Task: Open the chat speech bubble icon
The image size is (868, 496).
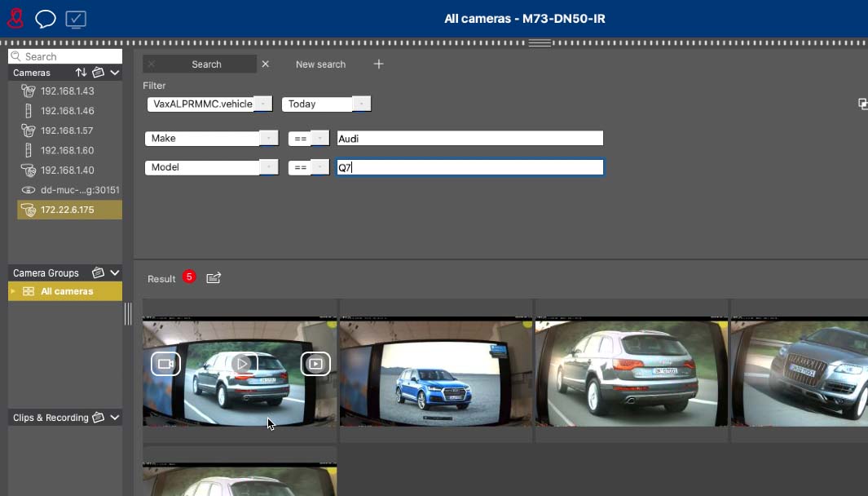Action: [46, 19]
